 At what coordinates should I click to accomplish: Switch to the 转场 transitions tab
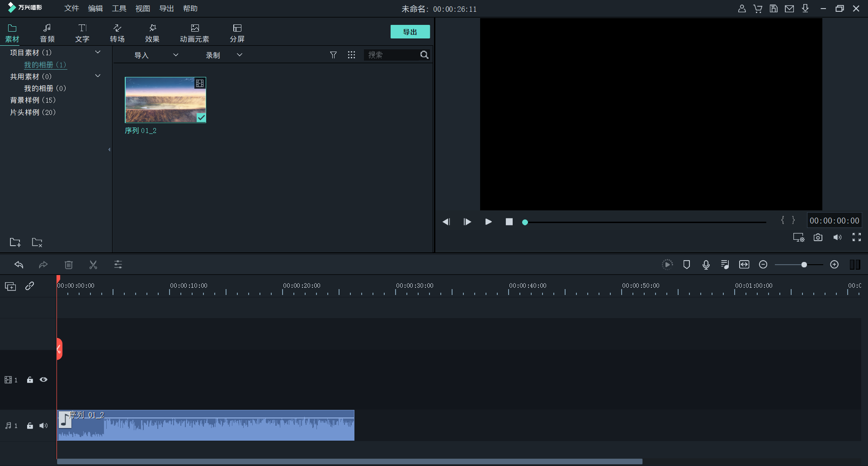tap(117, 33)
